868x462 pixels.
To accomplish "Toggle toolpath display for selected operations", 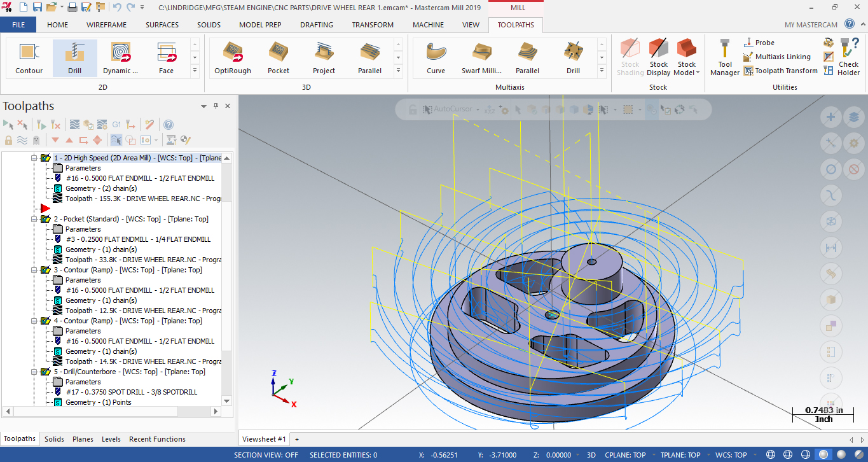I will [x=22, y=140].
